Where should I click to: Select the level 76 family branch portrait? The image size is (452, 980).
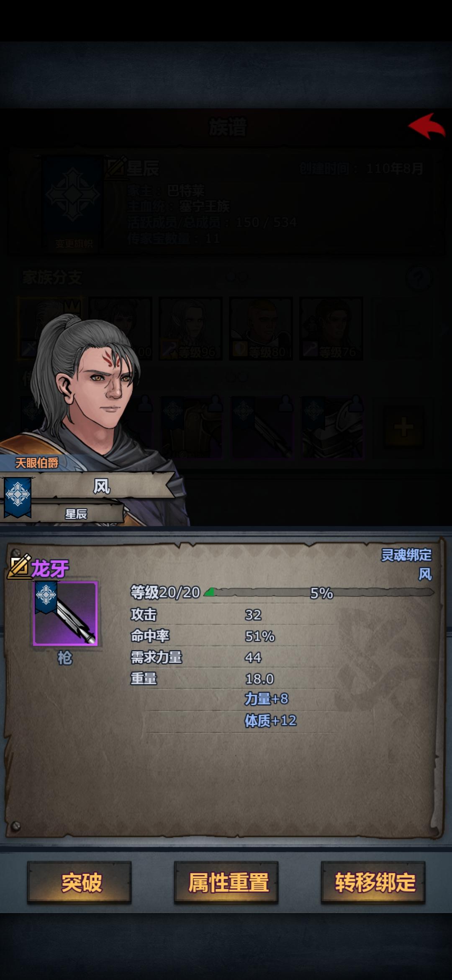331,328
